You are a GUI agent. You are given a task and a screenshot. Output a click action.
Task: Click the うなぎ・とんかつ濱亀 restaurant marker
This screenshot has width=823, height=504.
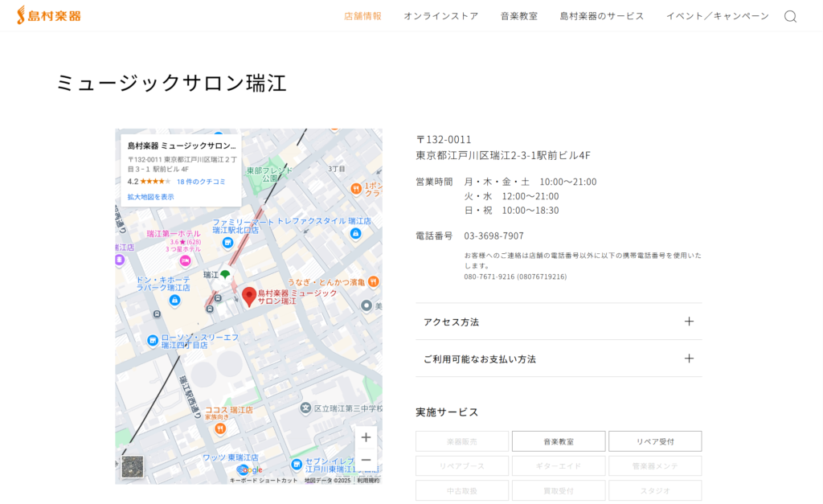tap(373, 282)
